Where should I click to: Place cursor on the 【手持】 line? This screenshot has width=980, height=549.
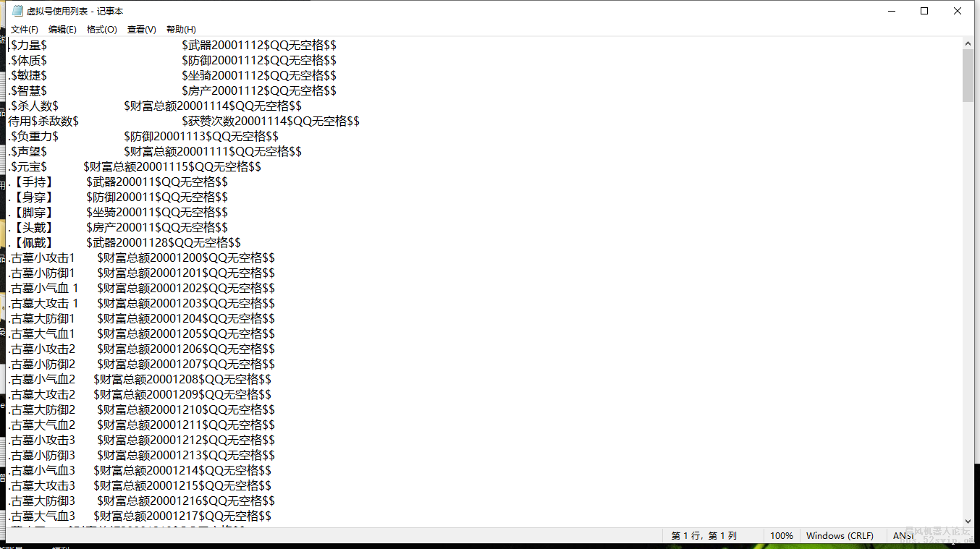tap(33, 182)
